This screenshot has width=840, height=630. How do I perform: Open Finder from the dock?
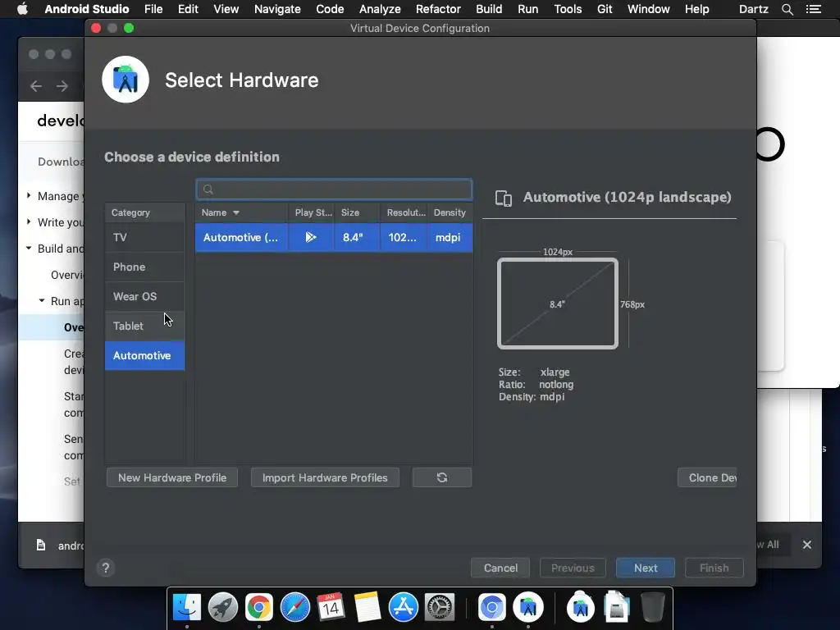(x=186, y=608)
